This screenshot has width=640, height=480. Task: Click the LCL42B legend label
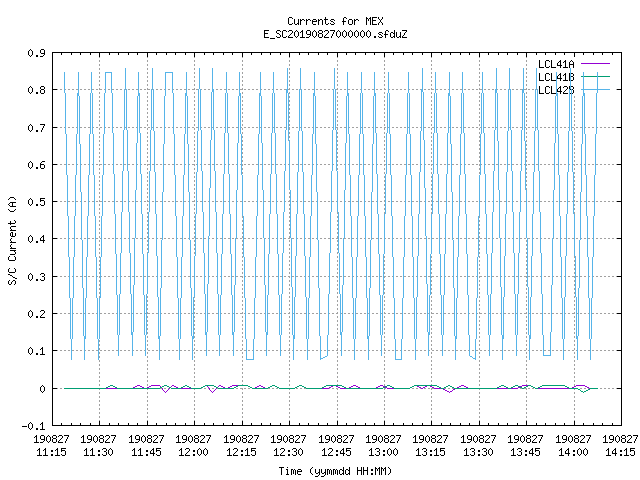click(x=556, y=90)
